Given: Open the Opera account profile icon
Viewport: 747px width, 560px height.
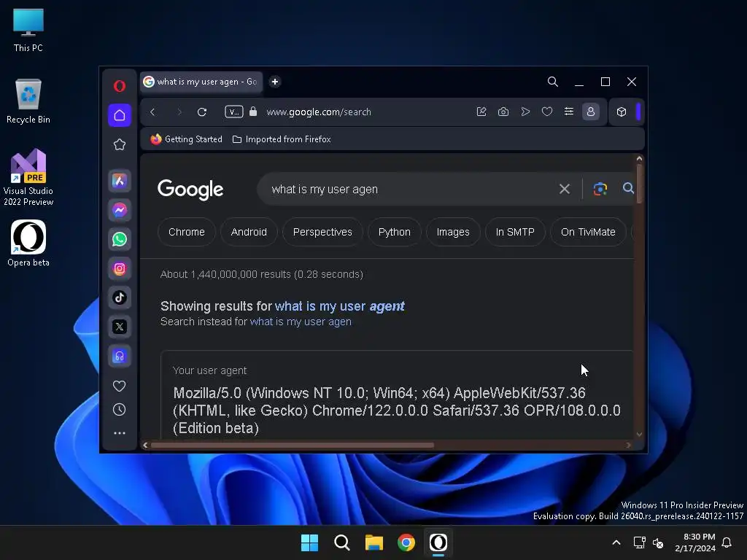Looking at the screenshot, I should [x=591, y=112].
